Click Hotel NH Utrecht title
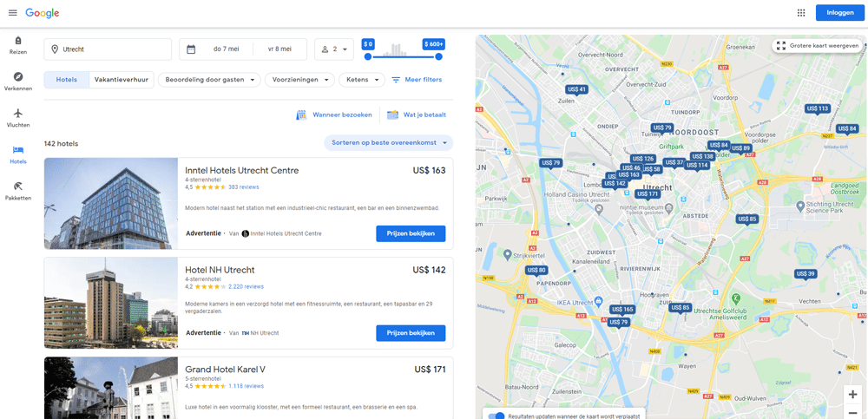 pyautogui.click(x=220, y=270)
